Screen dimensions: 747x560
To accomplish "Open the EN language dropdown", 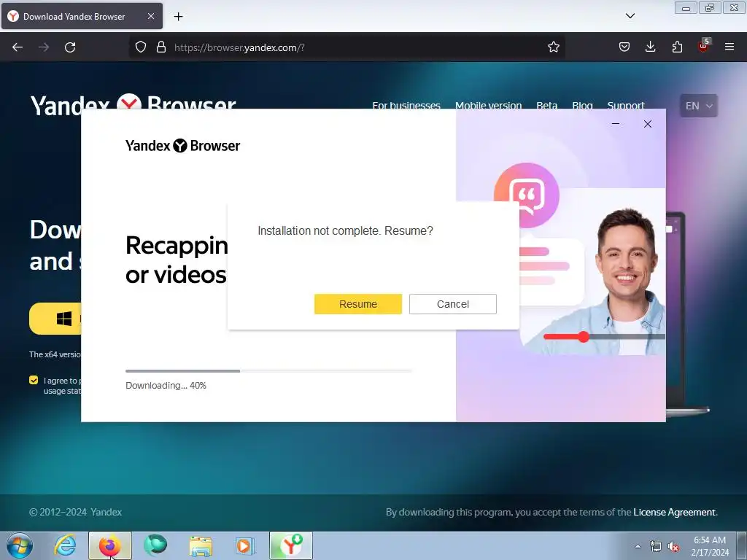I will tap(698, 106).
